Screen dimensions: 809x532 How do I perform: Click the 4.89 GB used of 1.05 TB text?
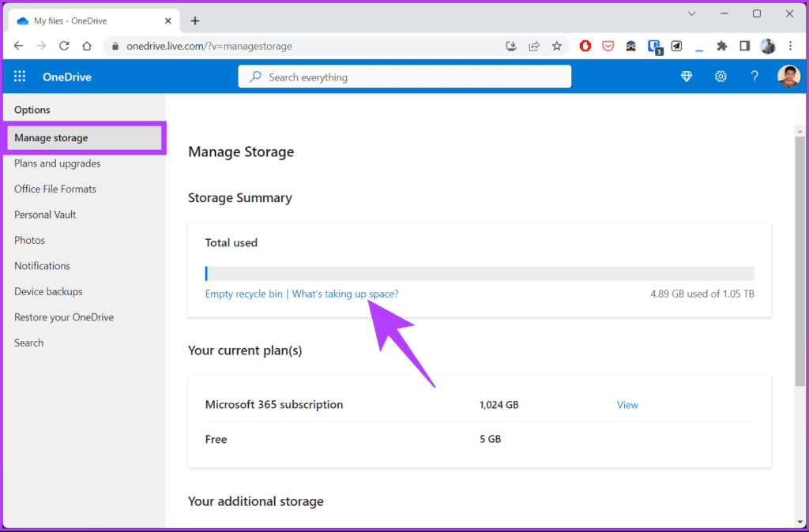[702, 294]
